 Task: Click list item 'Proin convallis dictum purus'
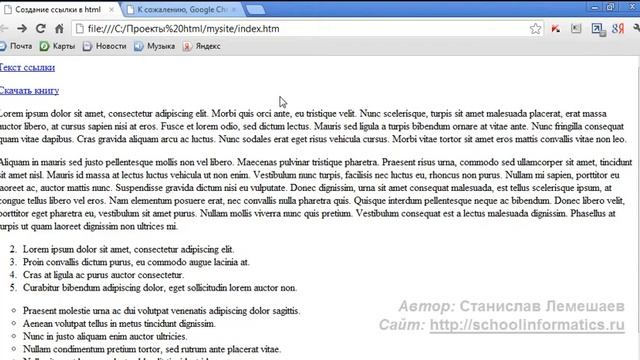(136, 262)
